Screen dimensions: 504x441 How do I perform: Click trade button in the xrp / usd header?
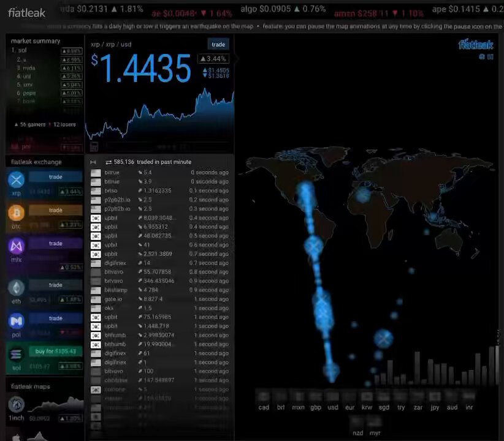coord(218,45)
